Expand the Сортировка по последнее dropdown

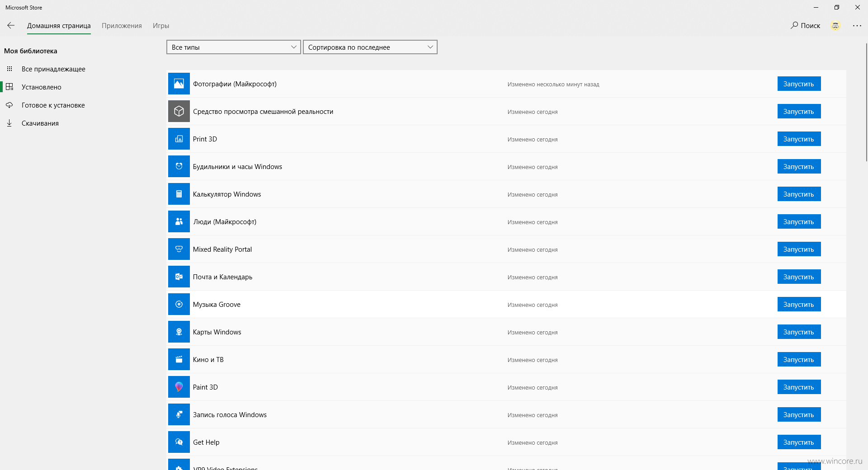click(x=370, y=47)
